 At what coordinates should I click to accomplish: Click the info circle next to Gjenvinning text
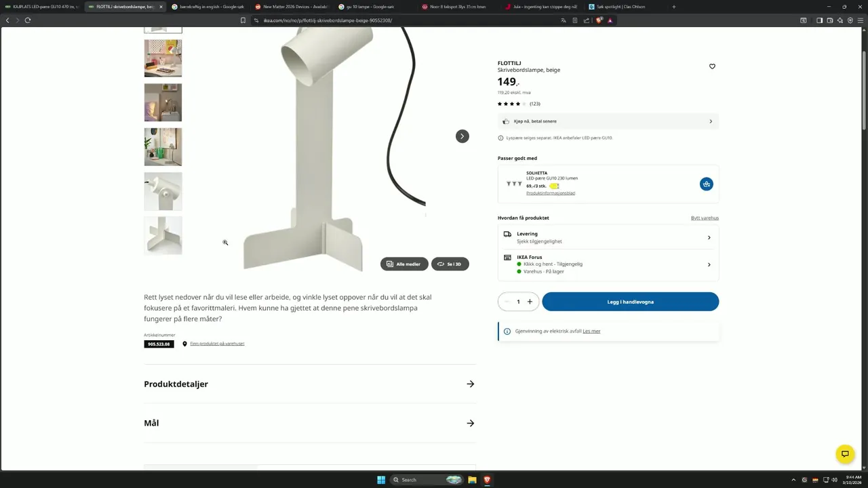tap(507, 331)
